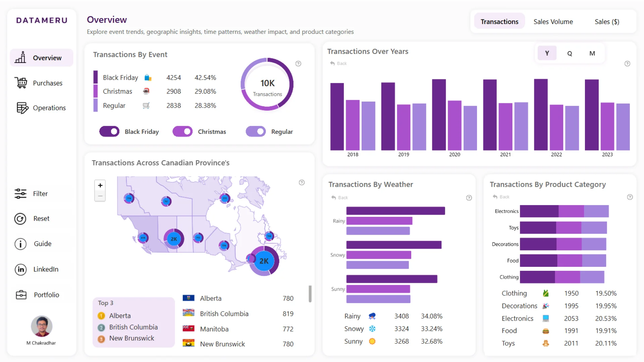Viewport: 644px width, 362px height.
Task: Click the Black Friday dark purple color swatch
Action: 96,77
